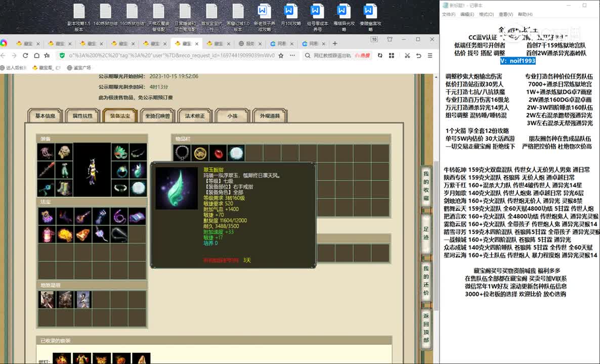
Task: Click the pink lantern 法宝 icon
Action: pyautogui.click(x=47, y=235)
